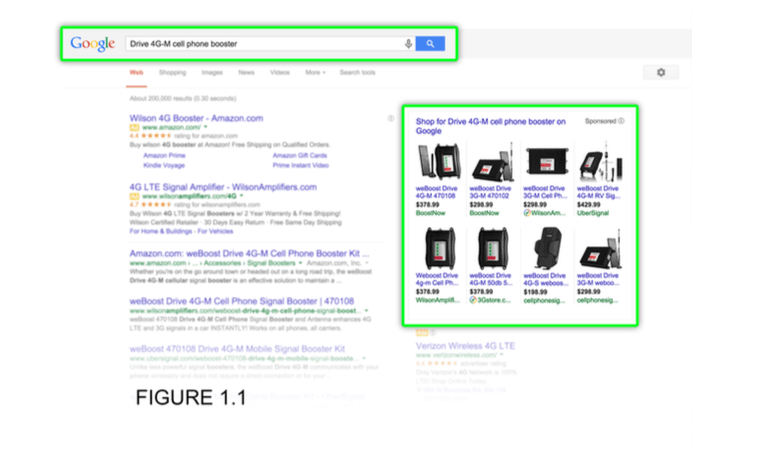The height and width of the screenshot is (460, 781).
Task: Click the For Vehicles link
Action: point(215,231)
